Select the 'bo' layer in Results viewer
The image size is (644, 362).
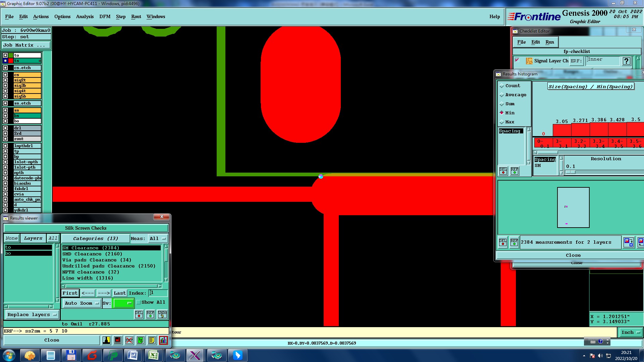click(x=28, y=253)
